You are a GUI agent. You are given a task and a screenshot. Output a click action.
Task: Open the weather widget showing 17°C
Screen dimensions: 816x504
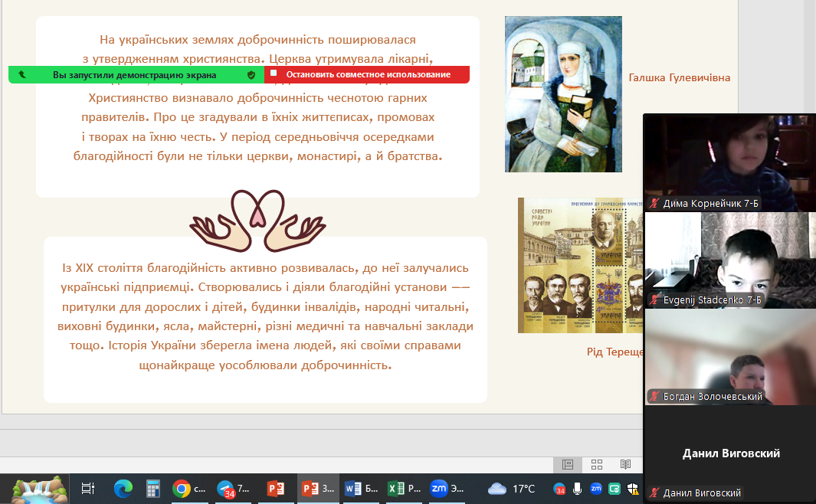511,489
